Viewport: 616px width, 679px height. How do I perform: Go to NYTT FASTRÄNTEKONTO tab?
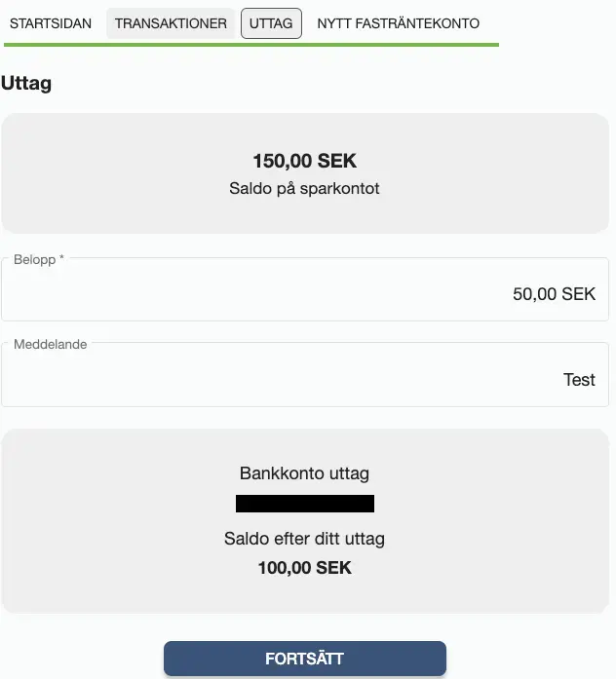pyautogui.click(x=398, y=22)
